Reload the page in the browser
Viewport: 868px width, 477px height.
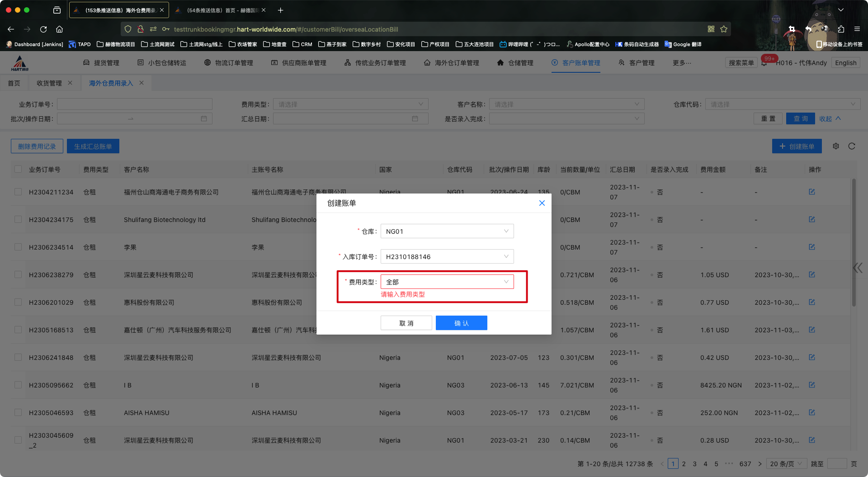pyautogui.click(x=43, y=29)
